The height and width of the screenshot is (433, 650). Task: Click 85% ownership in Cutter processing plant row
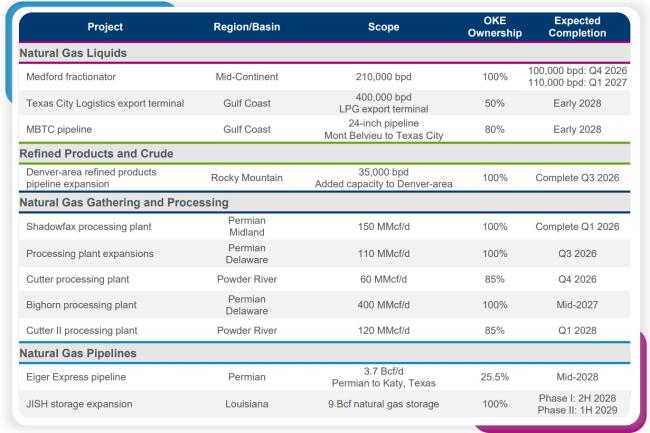coord(495,279)
